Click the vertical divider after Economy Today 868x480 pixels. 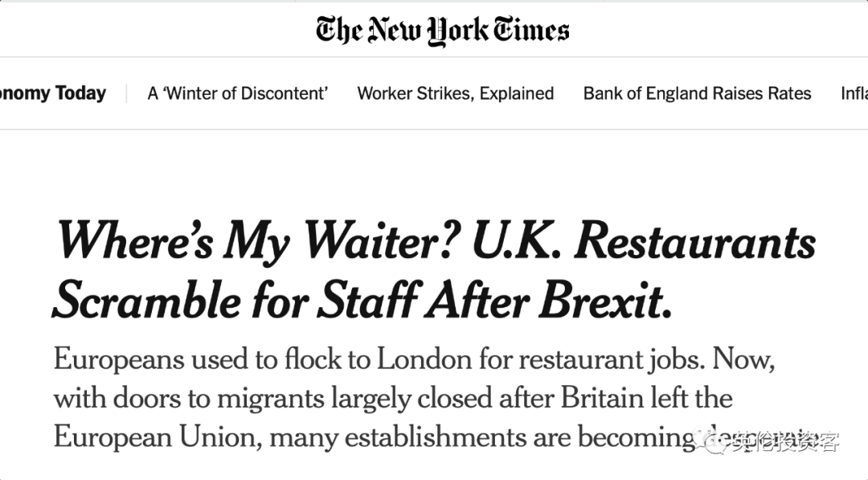(x=127, y=93)
